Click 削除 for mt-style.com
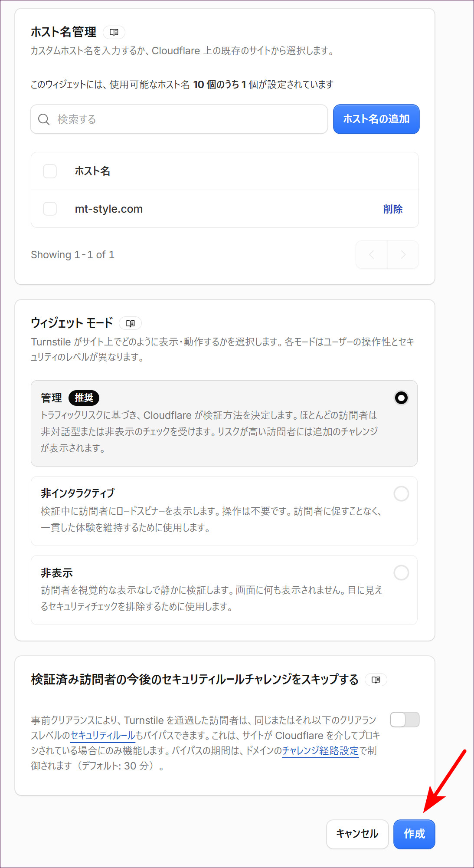The height and width of the screenshot is (868, 474). click(393, 209)
